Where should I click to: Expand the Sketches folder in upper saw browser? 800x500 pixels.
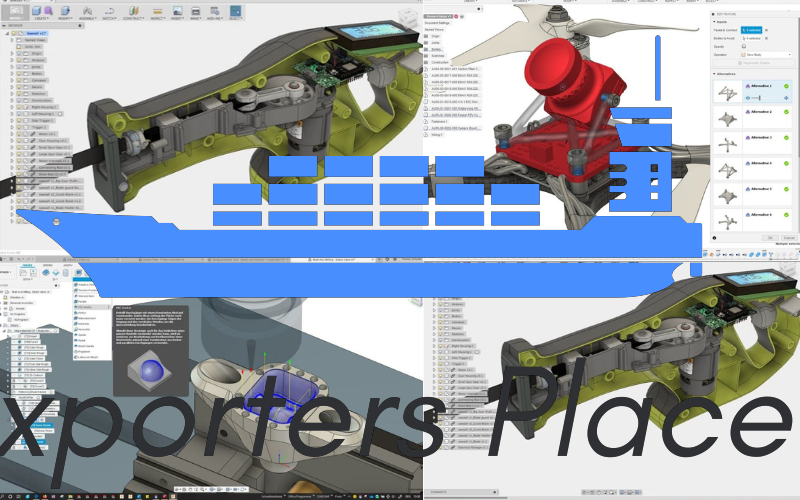pyautogui.click(x=12, y=93)
